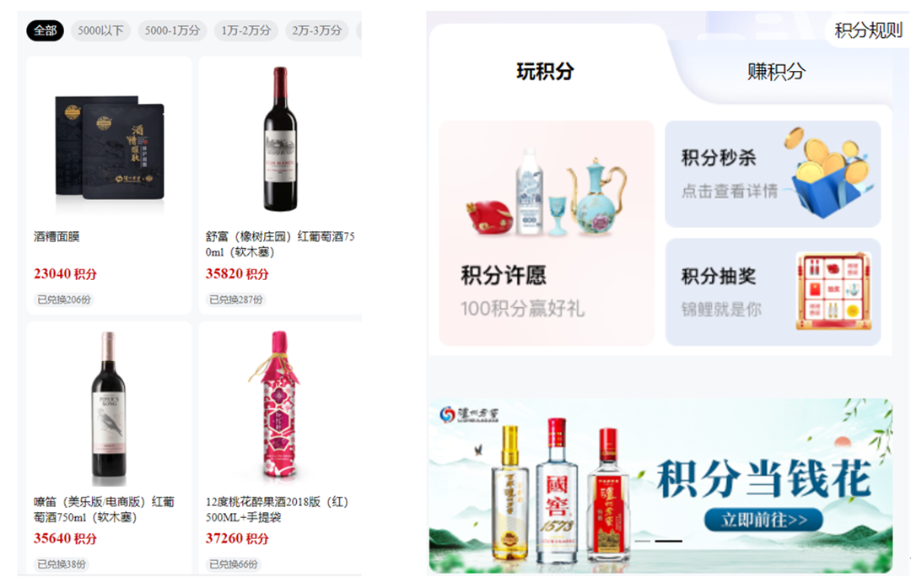The width and height of the screenshot is (911, 588).
Task: Open the 嗦笛 red wine bottle image
Action: [x=109, y=408]
